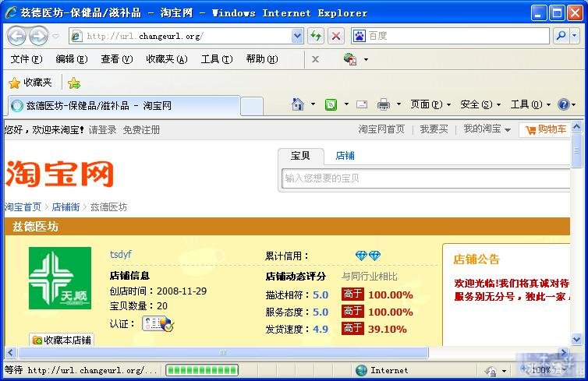The width and height of the screenshot is (588, 381).
Task: Click the Read mail envelope icon
Action: coord(362,104)
